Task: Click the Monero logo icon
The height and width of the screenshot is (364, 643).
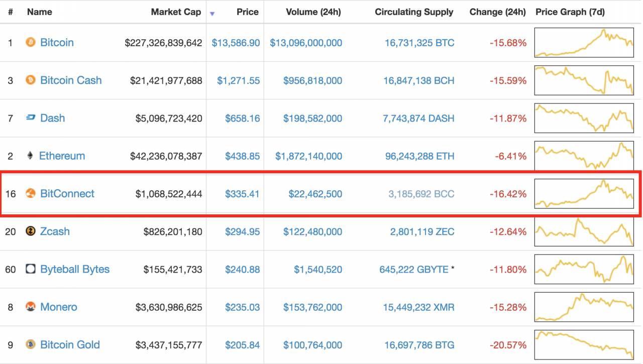Action: point(31,307)
